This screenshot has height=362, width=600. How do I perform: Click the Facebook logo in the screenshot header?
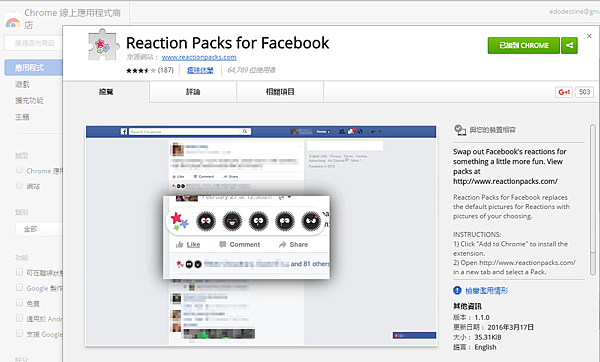coord(124,132)
